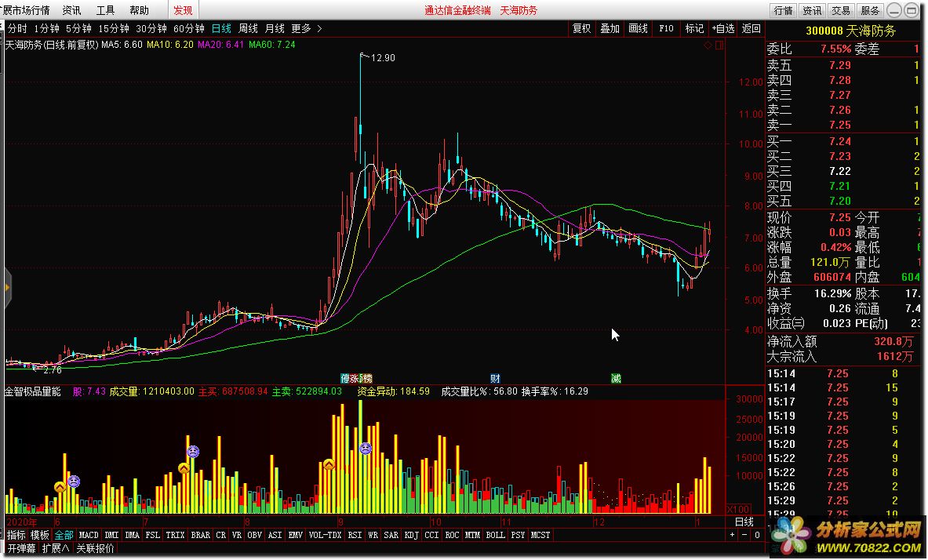Screen dimensions: 928x560
Task: Select the 60分钟 period
Action: pyautogui.click(x=189, y=28)
